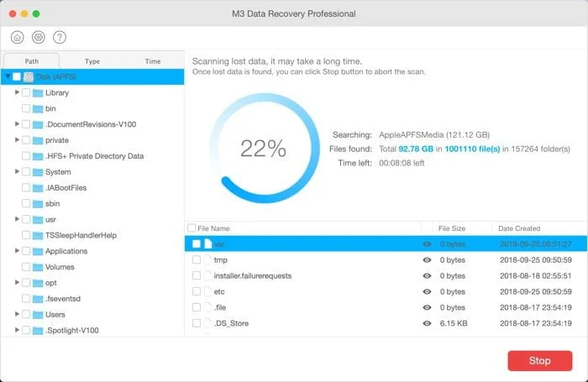
Task: Click the Volumes folder icon
Action: coord(38,267)
